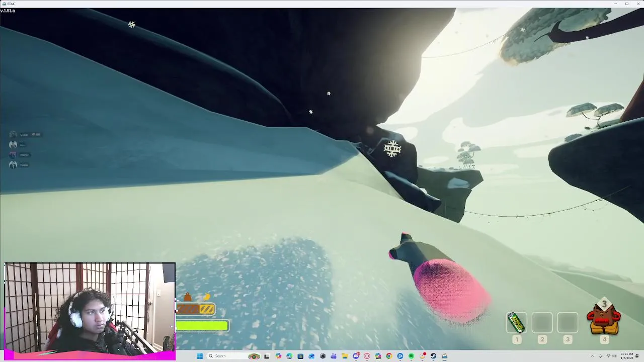644x362 pixels.
Task: Open the notification center icon
Action: (x=637, y=356)
